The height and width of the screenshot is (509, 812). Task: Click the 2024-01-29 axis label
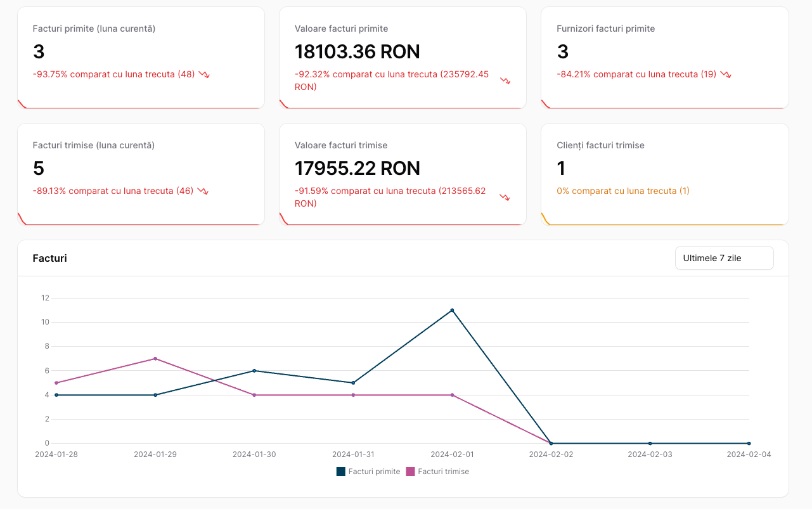pos(155,454)
